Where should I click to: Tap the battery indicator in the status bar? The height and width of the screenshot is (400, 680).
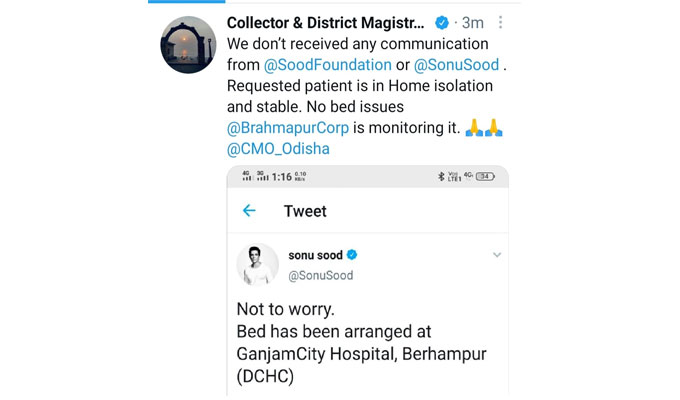pos(485,177)
